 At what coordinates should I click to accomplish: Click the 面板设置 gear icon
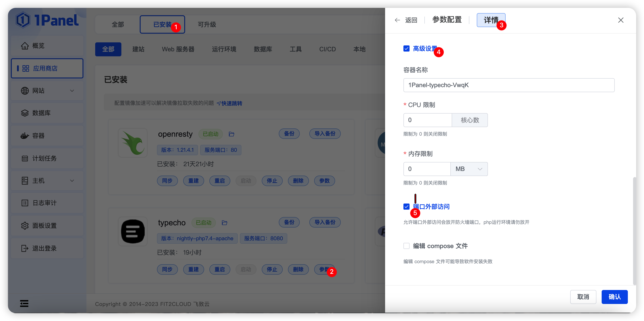pyautogui.click(x=25, y=226)
